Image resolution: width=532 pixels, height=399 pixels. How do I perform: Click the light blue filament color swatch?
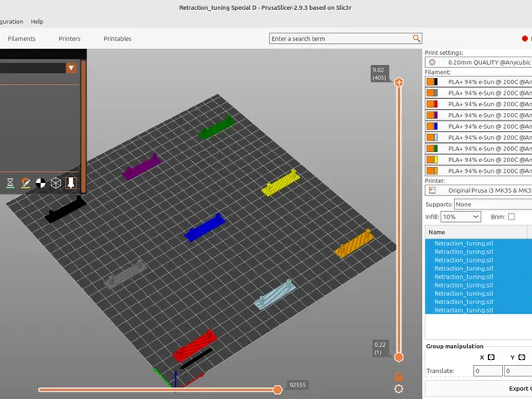432,137
